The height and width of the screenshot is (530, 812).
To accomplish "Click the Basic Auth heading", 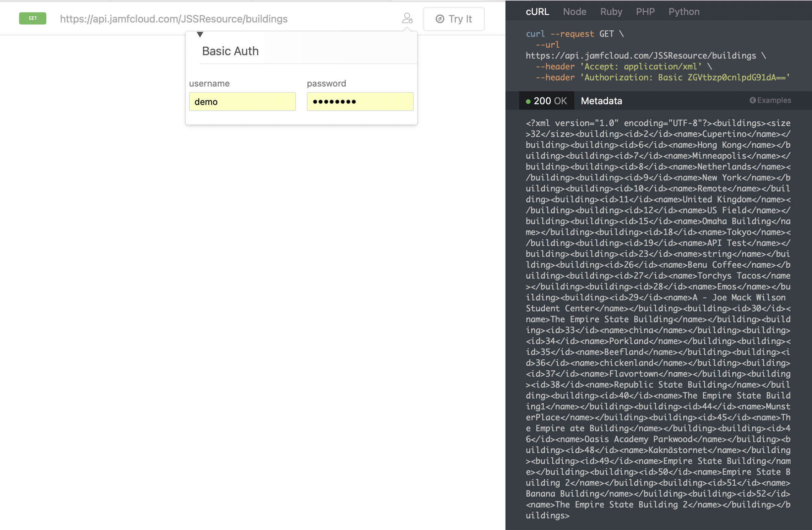I will click(x=230, y=51).
